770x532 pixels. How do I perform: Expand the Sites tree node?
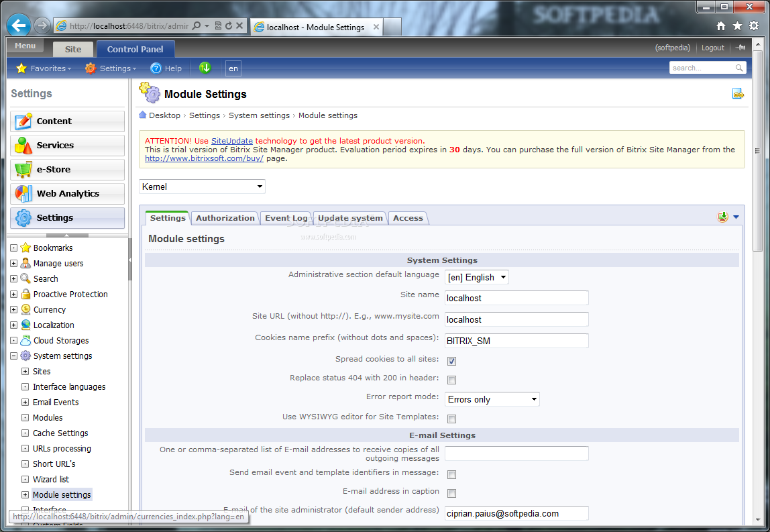click(x=25, y=372)
